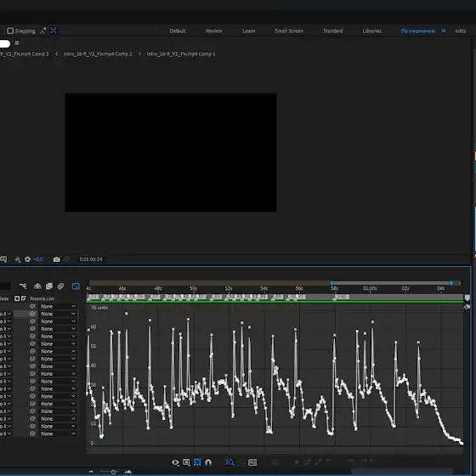The width and height of the screenshot is (476, 476).
Task: Open Intro_16-9_V2_Fix.mp4 Comp 2 breadcrumb
Action: point(98,54)
